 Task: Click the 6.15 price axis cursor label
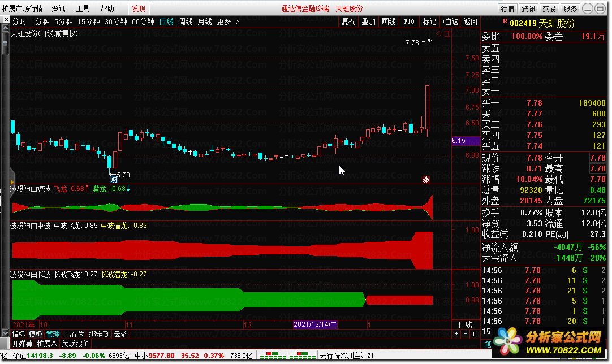click(466, 141)
